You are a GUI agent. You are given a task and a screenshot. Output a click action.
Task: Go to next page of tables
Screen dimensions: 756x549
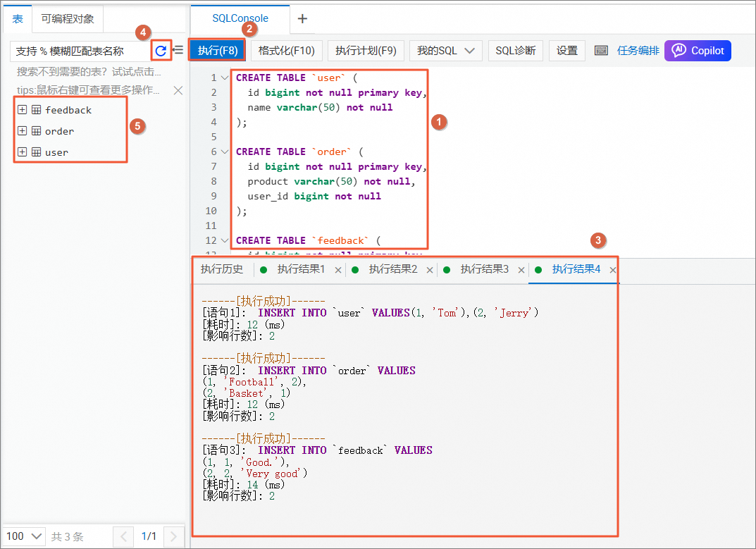pyautogui.click(x=173, y=536)
